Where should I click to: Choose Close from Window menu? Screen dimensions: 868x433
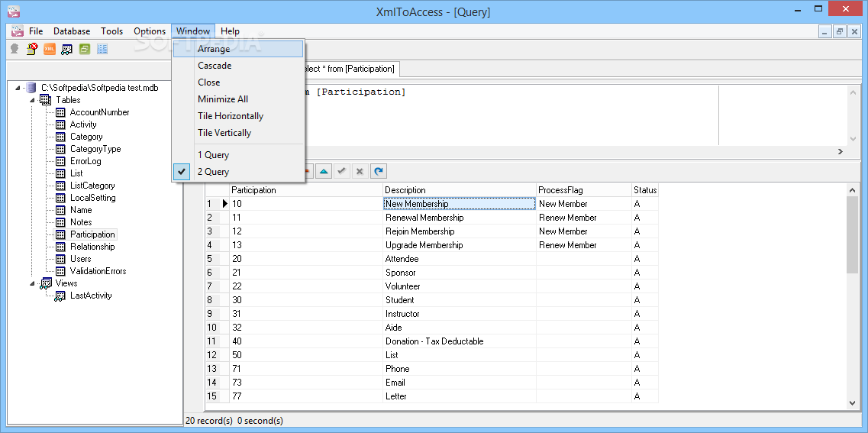coord(238,82)
